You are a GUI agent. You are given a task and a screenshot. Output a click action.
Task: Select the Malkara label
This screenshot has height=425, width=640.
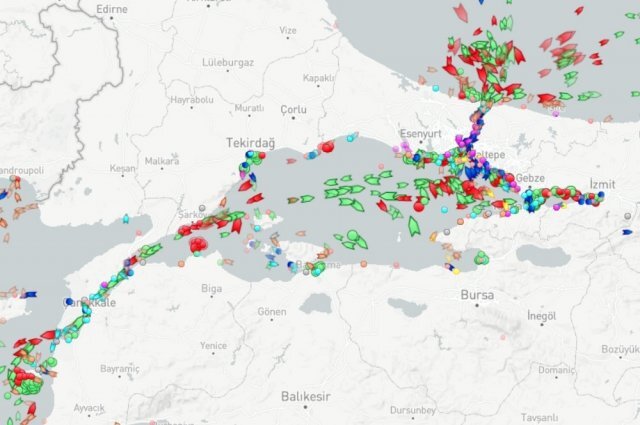pyautogui.click(x=162, y=161)
